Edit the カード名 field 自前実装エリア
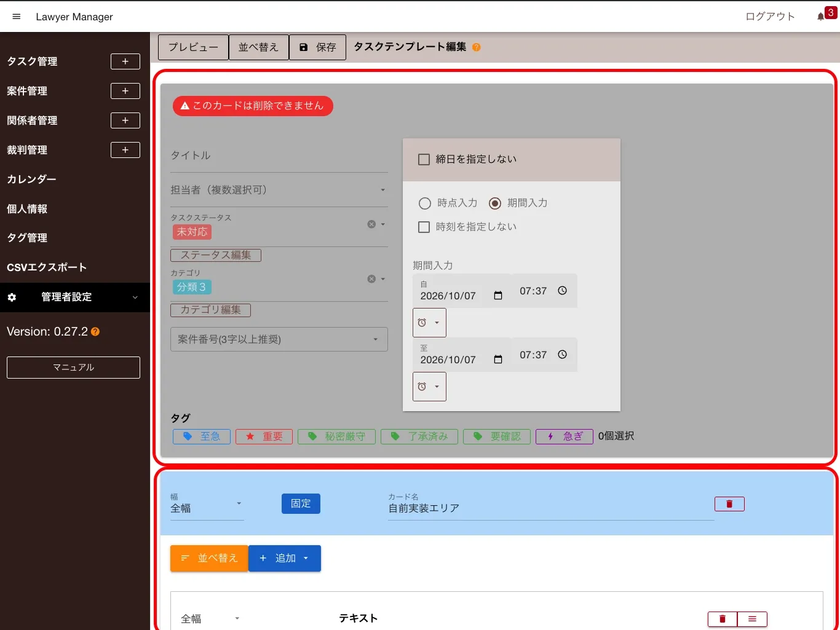840x630 pixels. click(551, 505)
